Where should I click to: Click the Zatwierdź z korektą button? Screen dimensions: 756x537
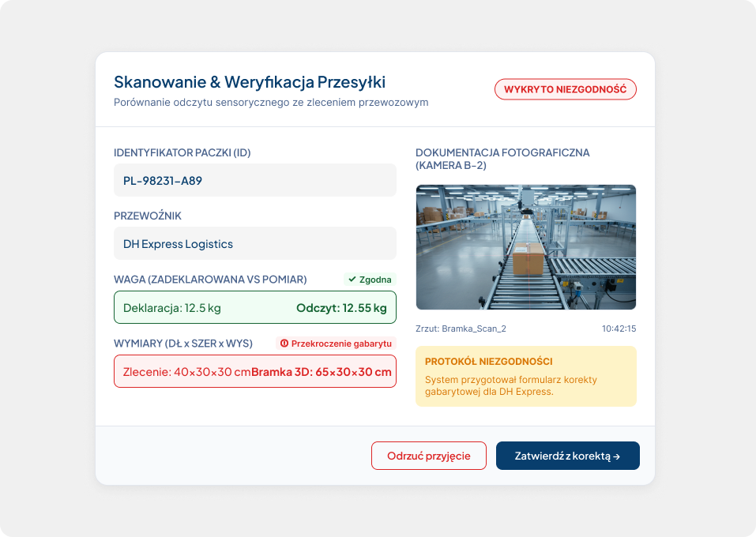567,456
